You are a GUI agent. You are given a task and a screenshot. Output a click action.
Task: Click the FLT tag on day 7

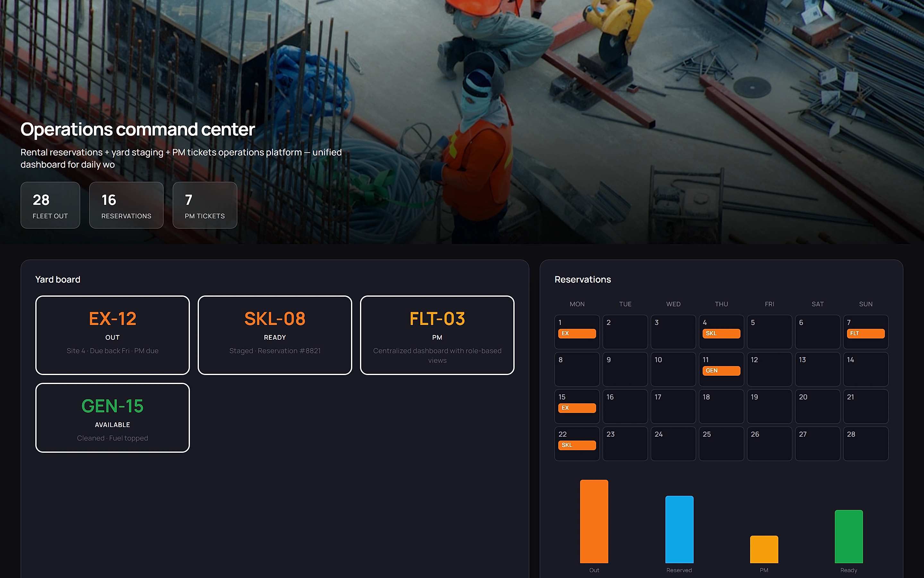pos(866,333)
